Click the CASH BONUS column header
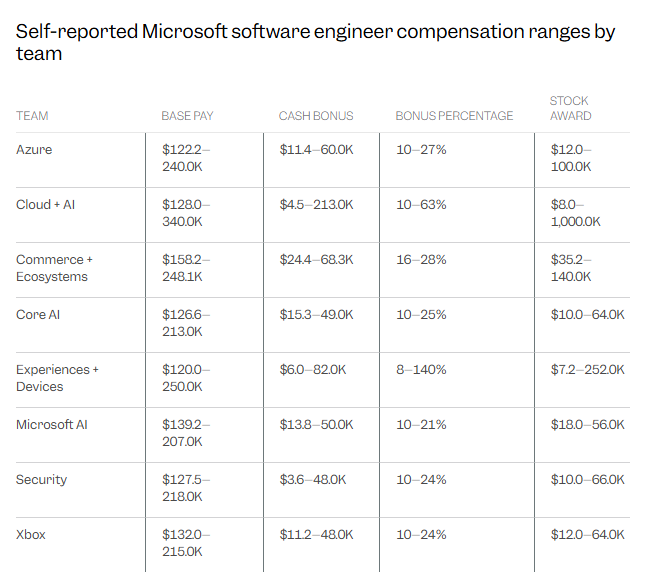The image size is (652, 578). [x=316, y=116]
